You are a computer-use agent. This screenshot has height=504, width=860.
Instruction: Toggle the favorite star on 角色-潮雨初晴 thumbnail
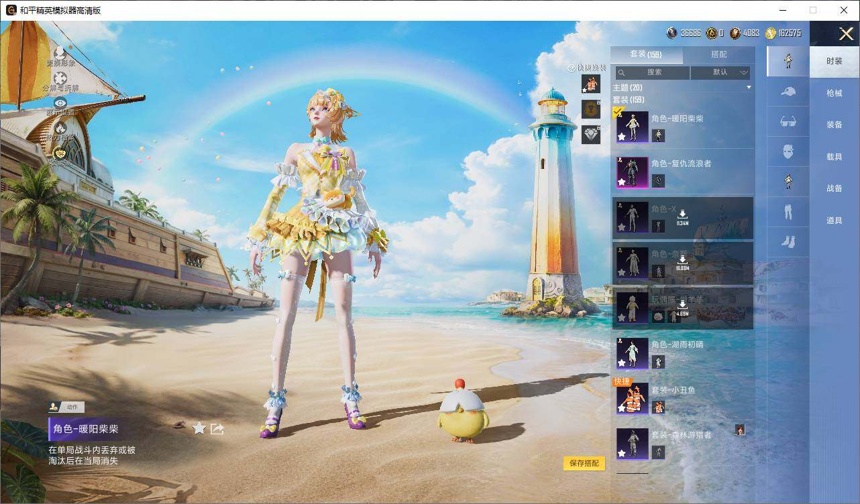tap(622, 363)
